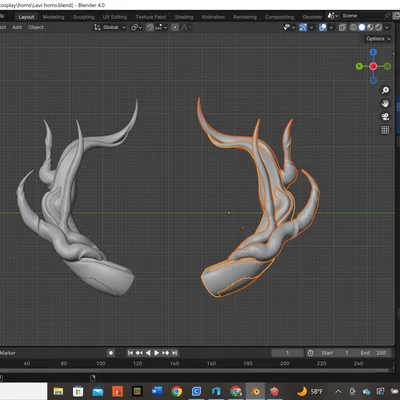
Task: Toggle the snapping magnet button
Action: pyautogui.click(x=150, y=27)
